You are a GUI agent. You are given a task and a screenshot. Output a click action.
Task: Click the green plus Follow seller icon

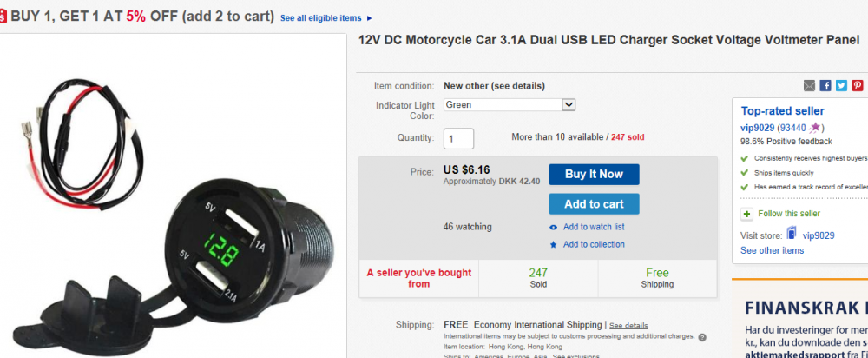point(747,214)
